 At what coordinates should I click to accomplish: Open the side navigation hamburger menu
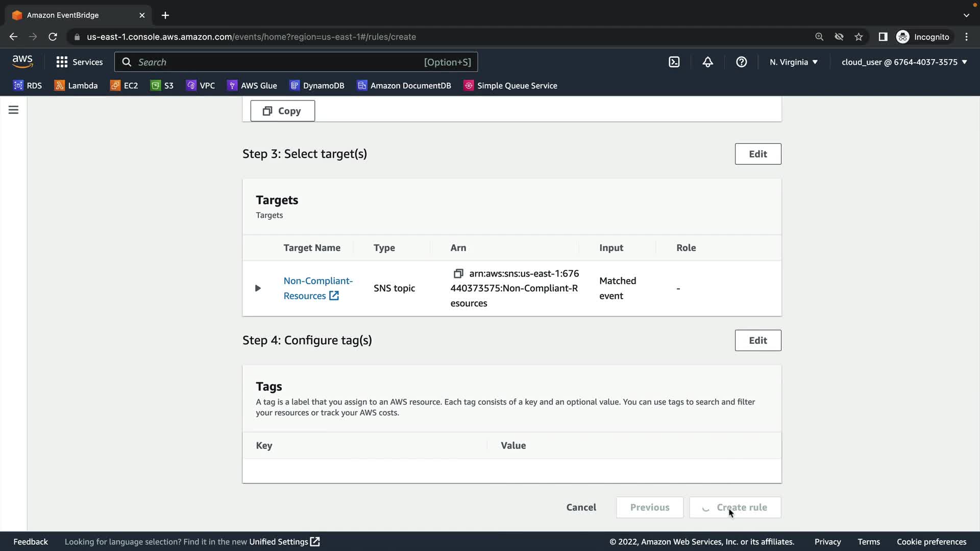tap(13, 110)
